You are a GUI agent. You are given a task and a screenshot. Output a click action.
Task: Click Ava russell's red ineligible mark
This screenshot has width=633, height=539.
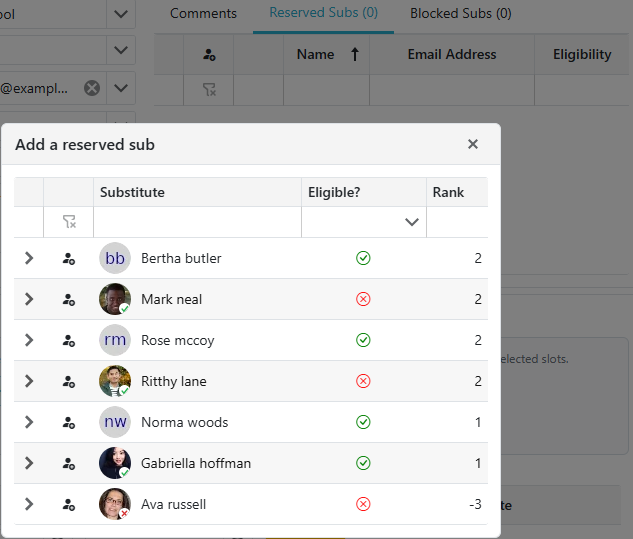pos(363,504)
